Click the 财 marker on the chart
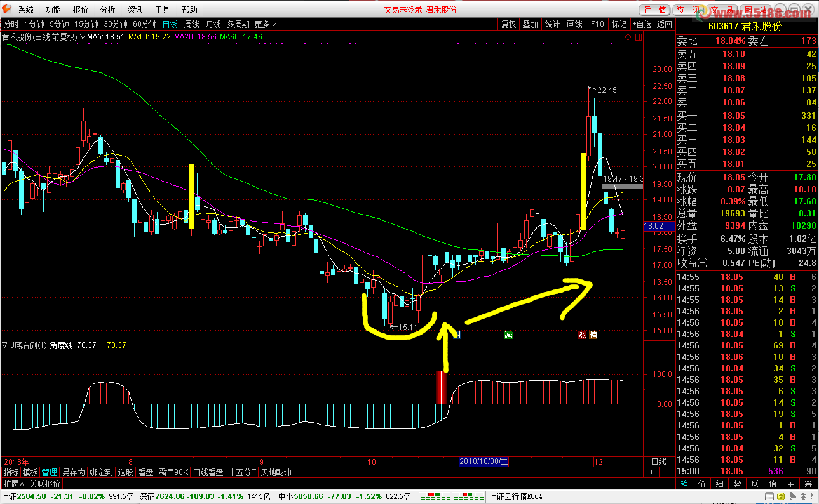Image resolution: width=819 pixels, height=504 pixels. [457, 335]
